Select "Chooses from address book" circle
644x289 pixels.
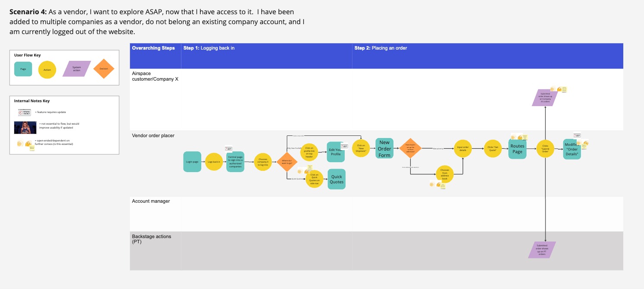coord(444,174)
